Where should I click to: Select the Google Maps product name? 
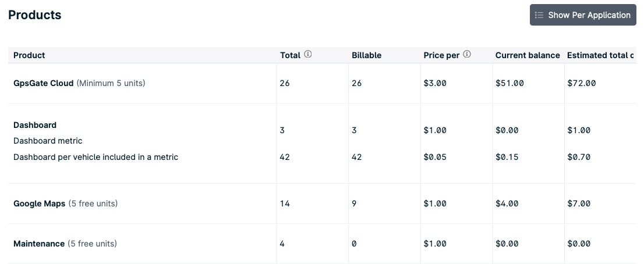pyautogui.click(x=40, y=204)
